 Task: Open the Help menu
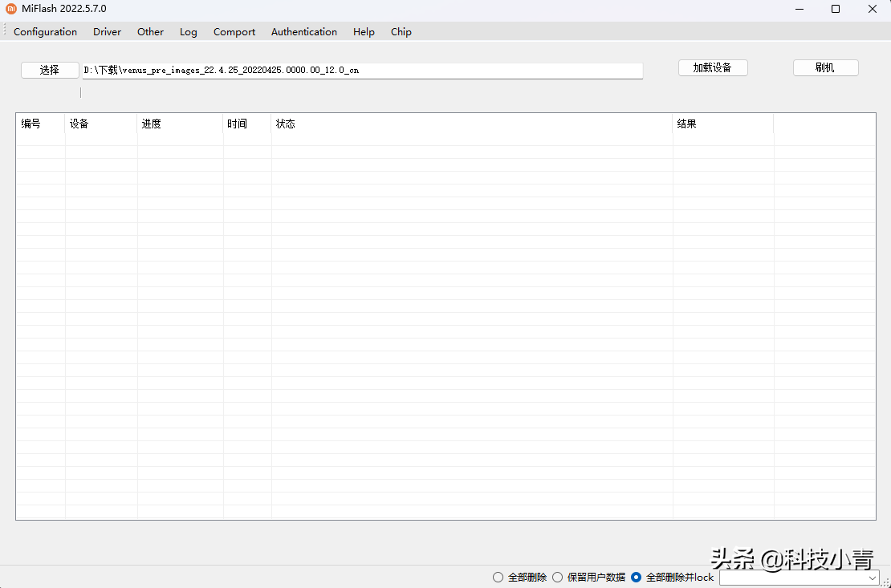pyautogui.click(x=363, y=31)
